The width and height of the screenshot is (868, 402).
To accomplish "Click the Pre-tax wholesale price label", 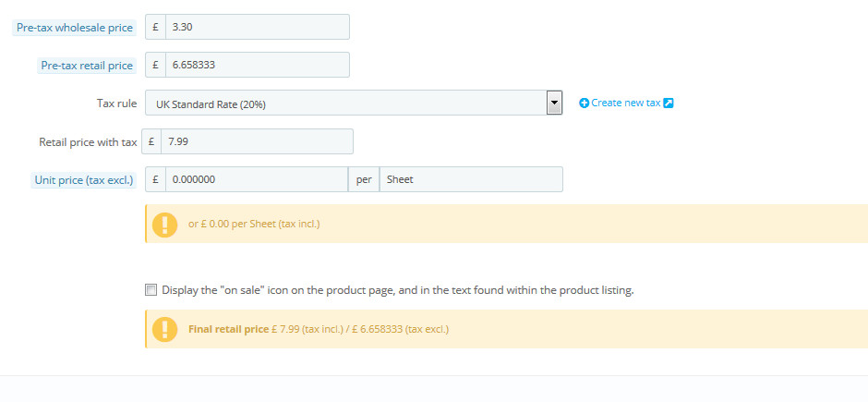I will click(75, 28).
